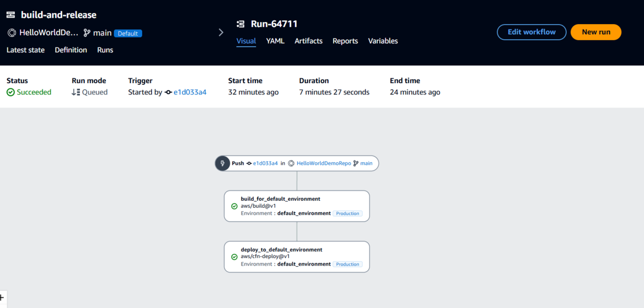
Task: Click the 32 minutes ago start time
Action: click(253, 92)
